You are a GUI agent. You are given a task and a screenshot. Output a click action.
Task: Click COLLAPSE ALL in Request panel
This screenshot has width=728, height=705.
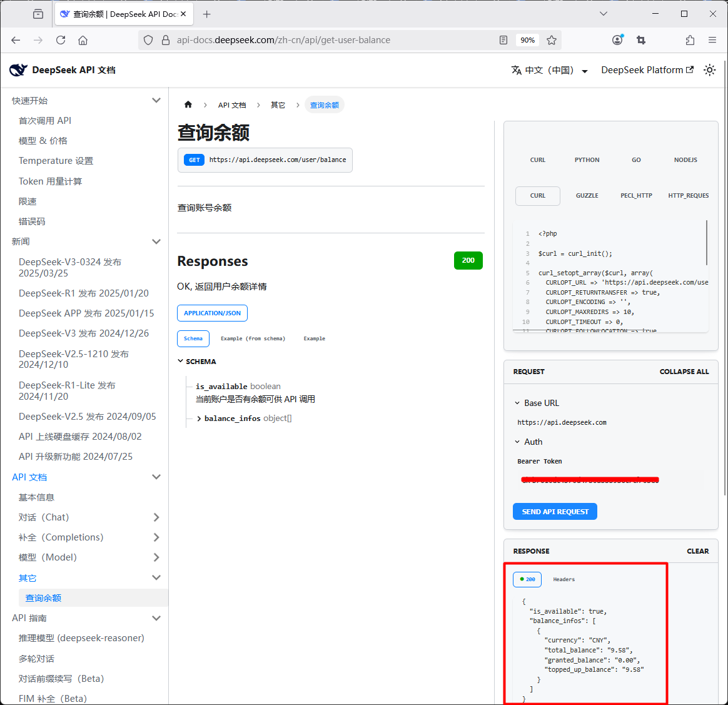pos(684,372)
